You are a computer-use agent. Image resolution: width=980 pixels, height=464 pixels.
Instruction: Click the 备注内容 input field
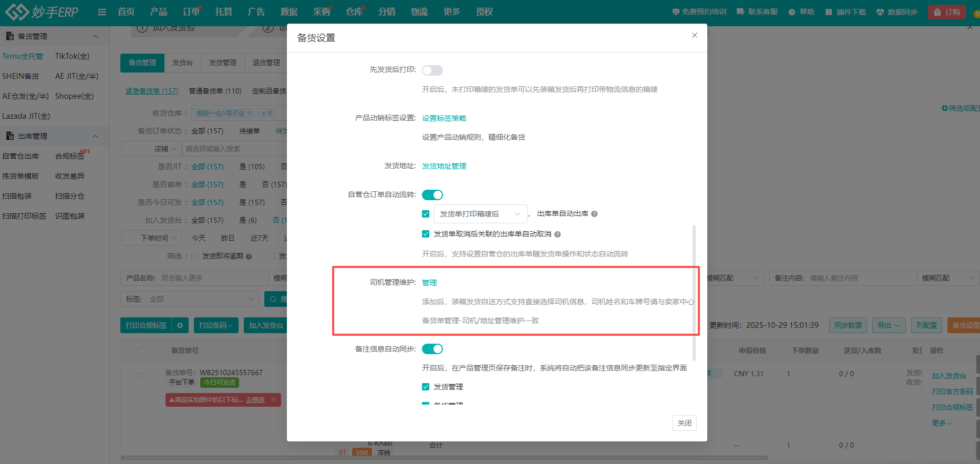pos(862,278)
